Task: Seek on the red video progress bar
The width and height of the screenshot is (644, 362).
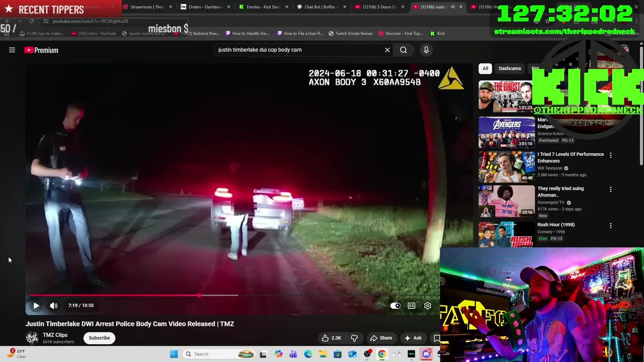Action: 234,295
